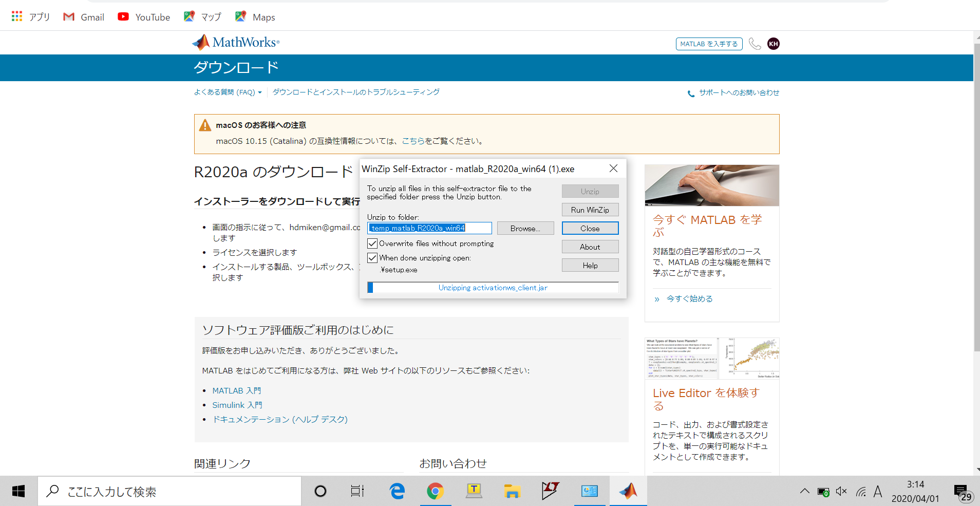Click the page vertical scrollbar

[976, 197]
